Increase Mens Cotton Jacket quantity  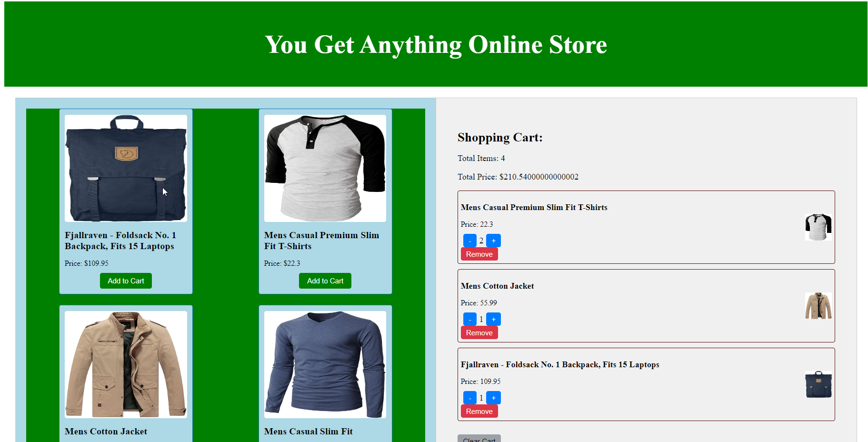pos(493,319)
